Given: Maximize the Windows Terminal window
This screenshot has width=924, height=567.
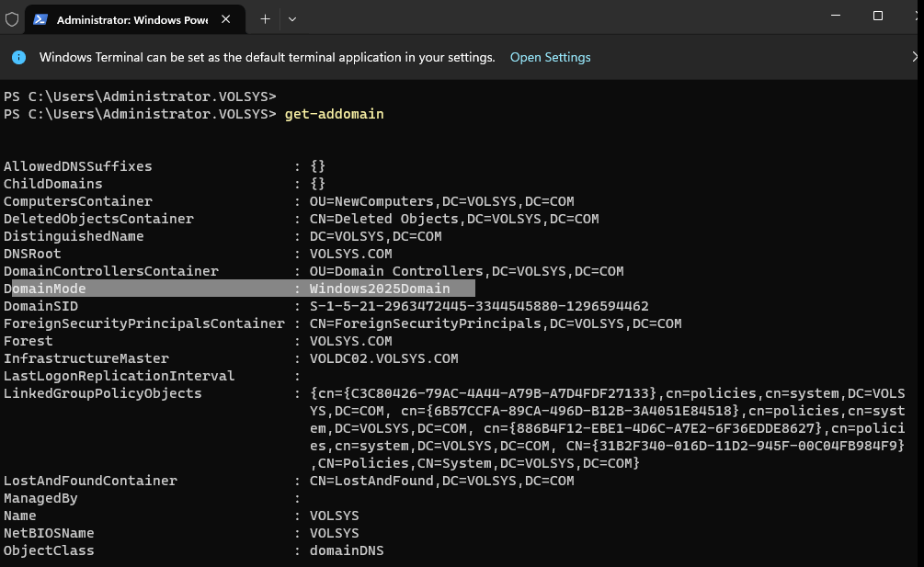Looking at the screenshot, I should 878,17.
